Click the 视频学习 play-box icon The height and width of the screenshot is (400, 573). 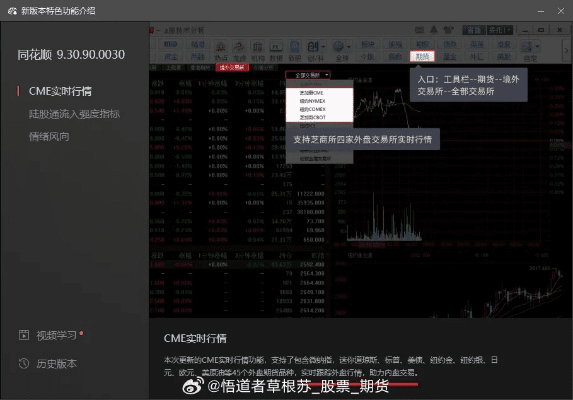coord(24,335)
